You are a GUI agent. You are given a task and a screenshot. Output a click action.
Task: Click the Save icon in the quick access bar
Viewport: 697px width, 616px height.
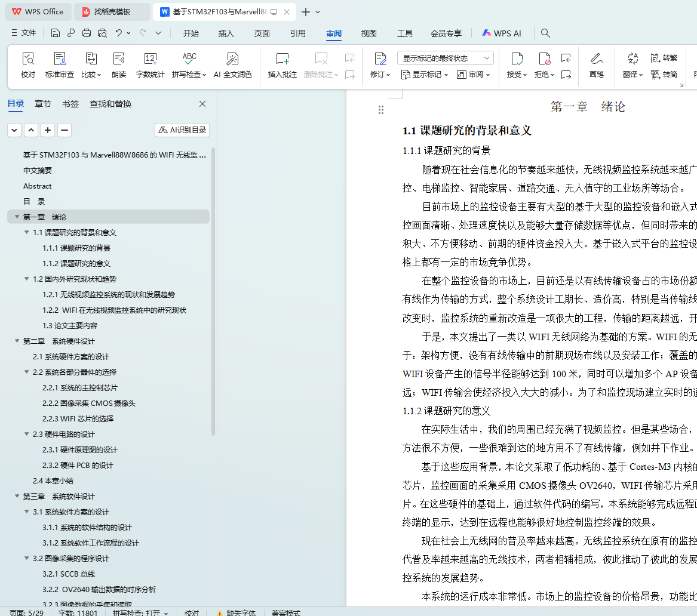coord(56,33)
